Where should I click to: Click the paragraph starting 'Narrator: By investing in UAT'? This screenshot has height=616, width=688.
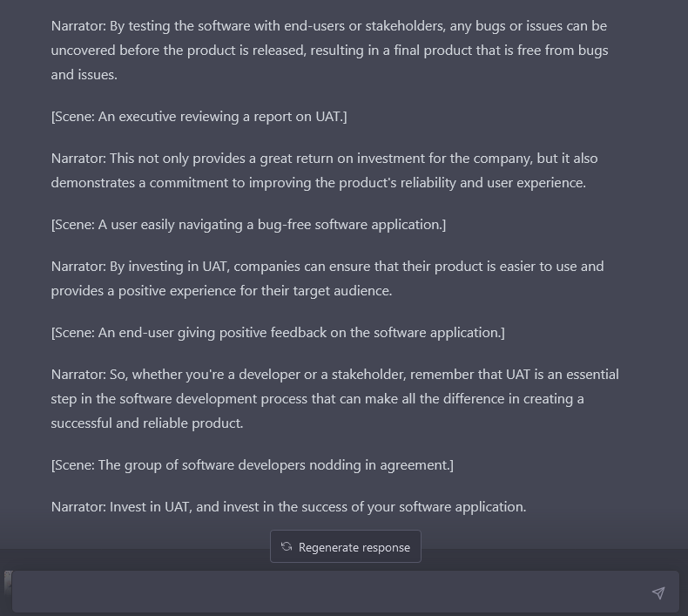[327, 278]
